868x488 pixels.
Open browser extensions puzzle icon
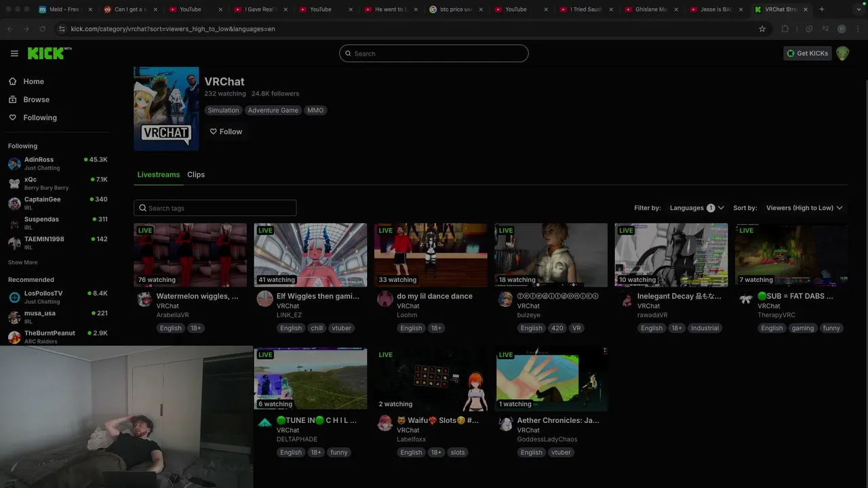(785, 29)
